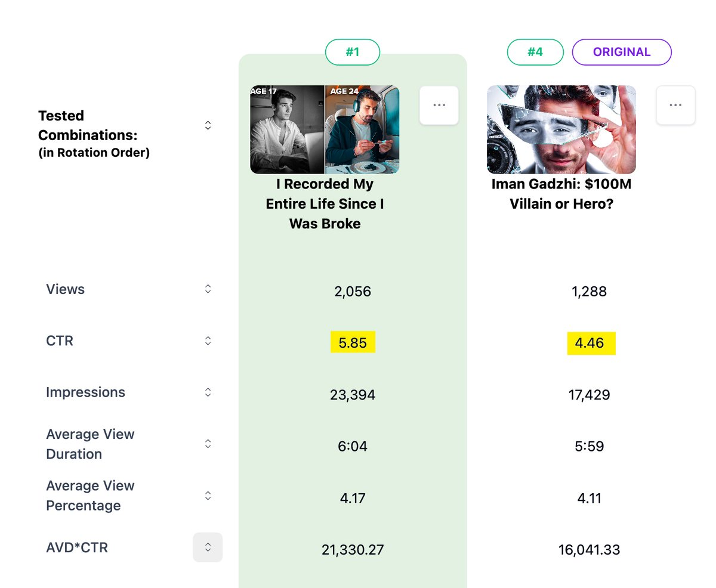Click the AVD*CTR value 21,330.27
The width and height of the screenshot is (716, 588).
[353, 550]
